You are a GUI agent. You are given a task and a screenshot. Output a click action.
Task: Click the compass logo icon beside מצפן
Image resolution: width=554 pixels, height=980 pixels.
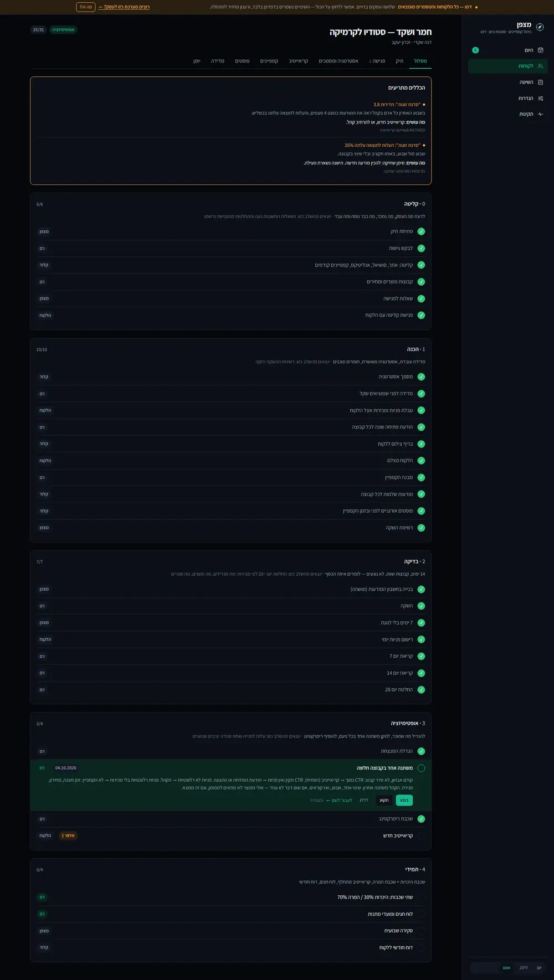pos(540,27)
